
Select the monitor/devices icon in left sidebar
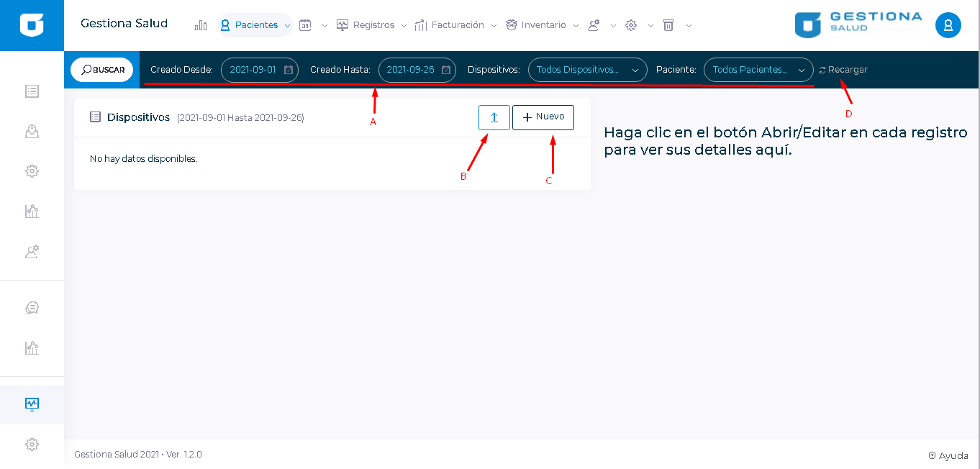pyautogui.click(x=32, y=404)
